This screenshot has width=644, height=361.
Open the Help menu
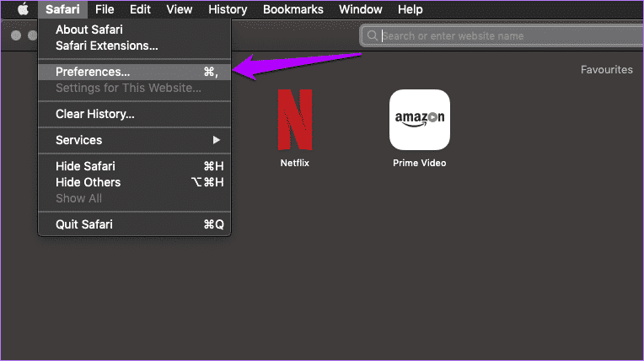(x=410, y=9)
